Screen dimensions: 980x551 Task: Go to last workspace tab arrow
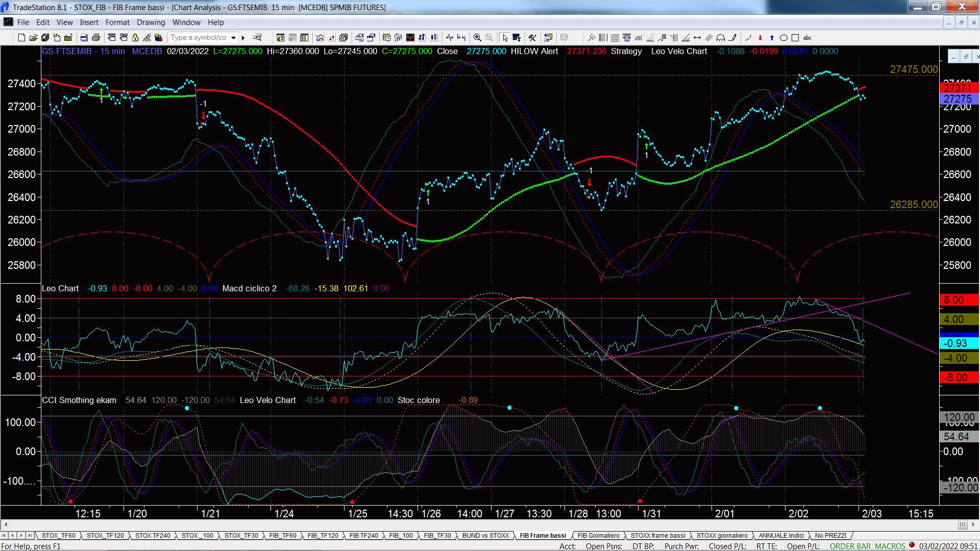point(30,536)
